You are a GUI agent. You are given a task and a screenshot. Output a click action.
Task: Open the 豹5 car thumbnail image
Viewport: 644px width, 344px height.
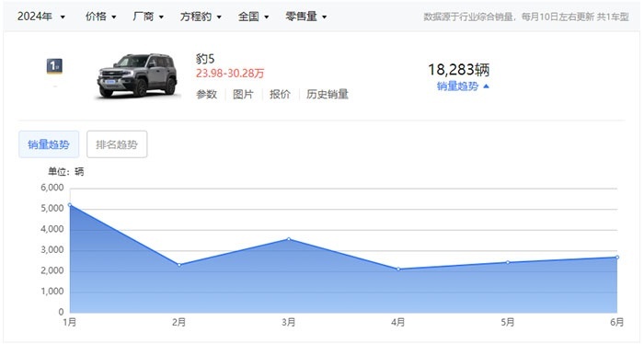[x=138, y=75]
